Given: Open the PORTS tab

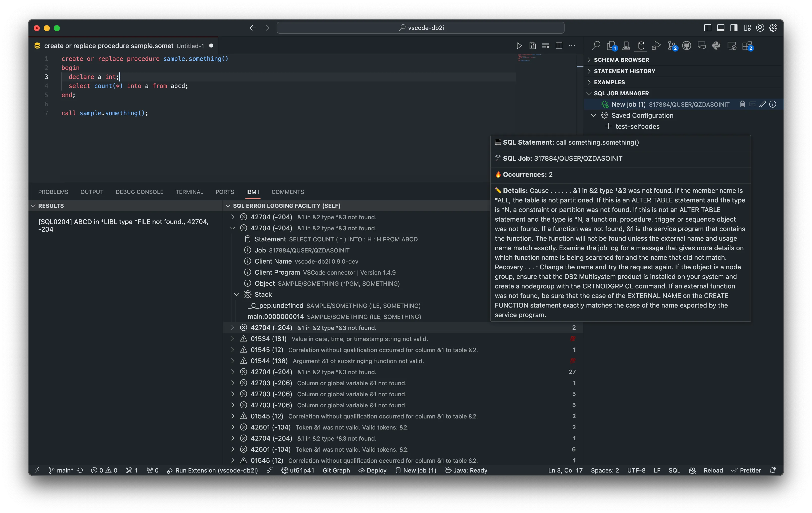Looking at the screenshot, I should tap(225, 192).
